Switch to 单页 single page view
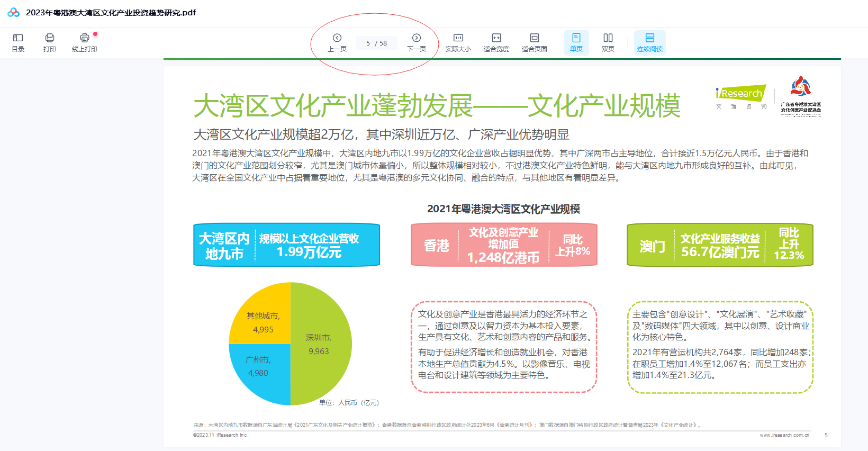868x451 pixels. [576, 43]
